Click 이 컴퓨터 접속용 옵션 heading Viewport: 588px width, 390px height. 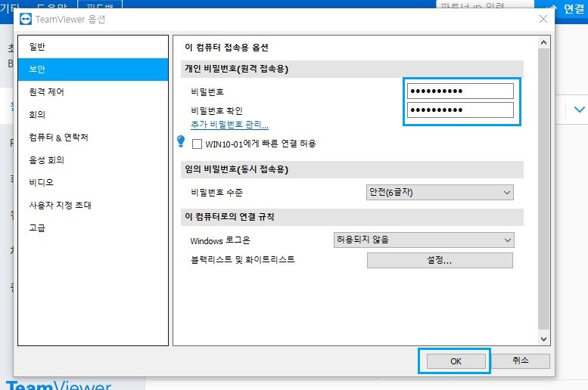[226, 48]
